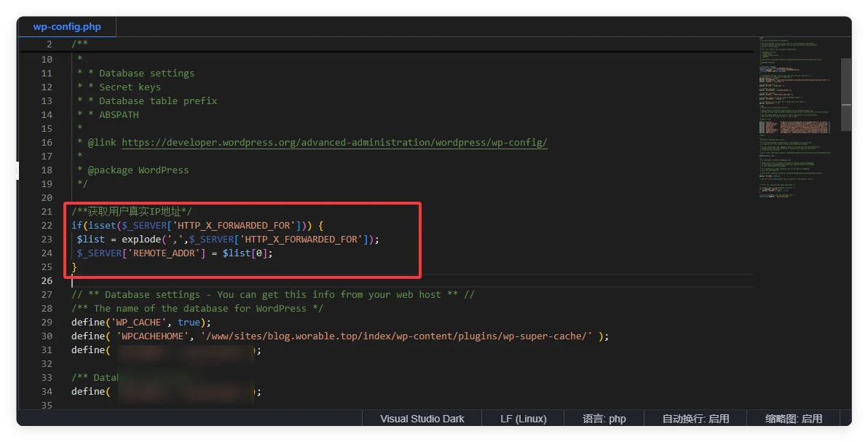Click the ABSPATH comment on line 14
This screenshot has height=442, width=868.
(119, 115)
